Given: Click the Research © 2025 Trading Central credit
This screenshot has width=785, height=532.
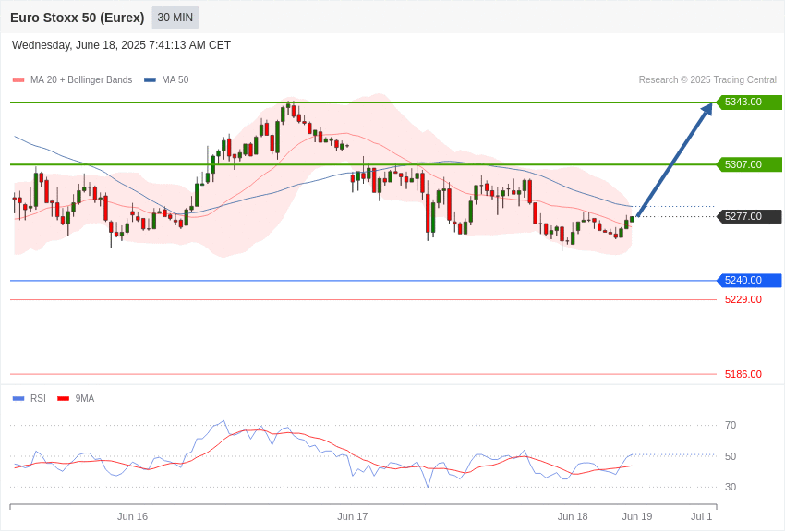Looking at the screenshot, I should pos(707,79).
